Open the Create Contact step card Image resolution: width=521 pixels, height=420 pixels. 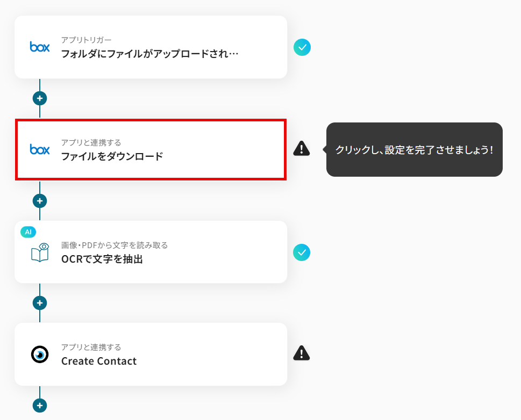(x=151, y=354)
